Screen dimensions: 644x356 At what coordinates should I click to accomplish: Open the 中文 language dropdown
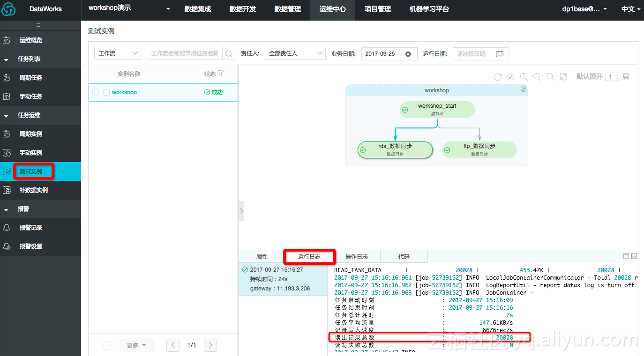coord(631,9)
